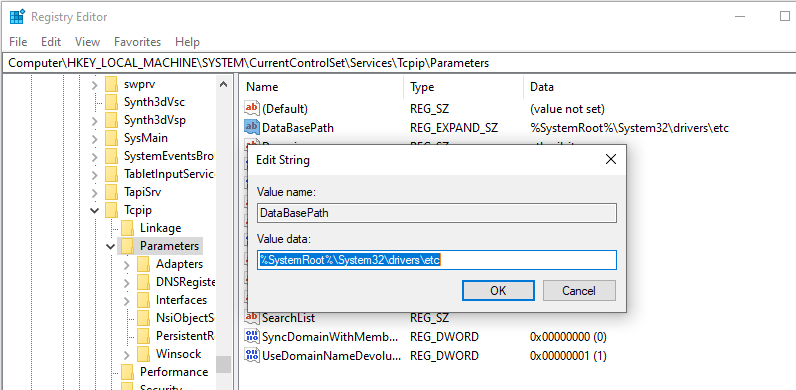This screenshot has width=796, height=390.
Task: Click the tree scrollbar up arrow
Action: point(223,84)
